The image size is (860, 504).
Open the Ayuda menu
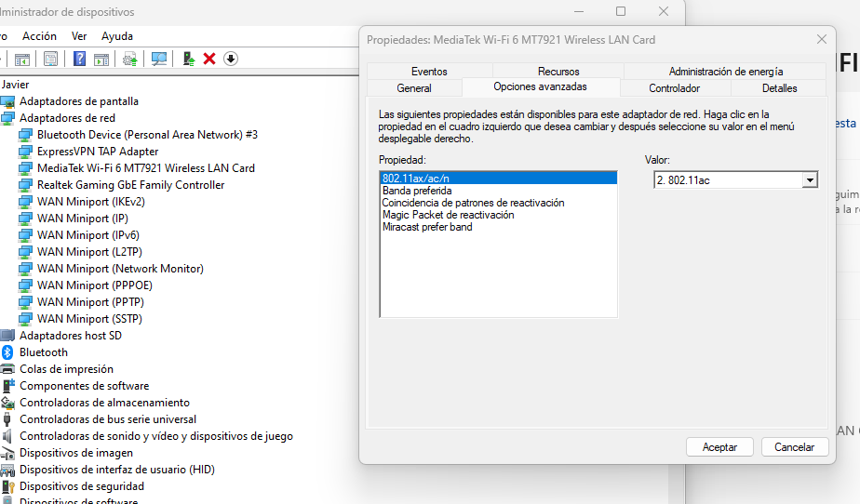pyautogui.click(x=117, y=36)
